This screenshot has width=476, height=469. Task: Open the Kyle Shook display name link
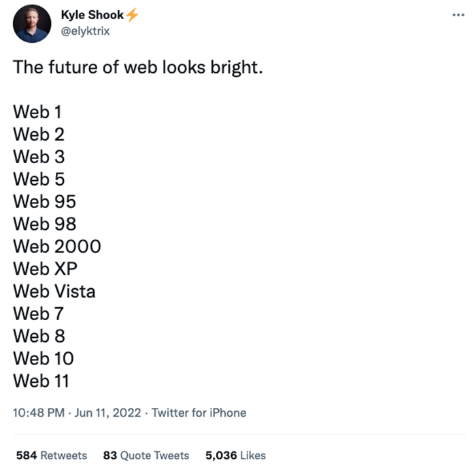pos(92,16)
